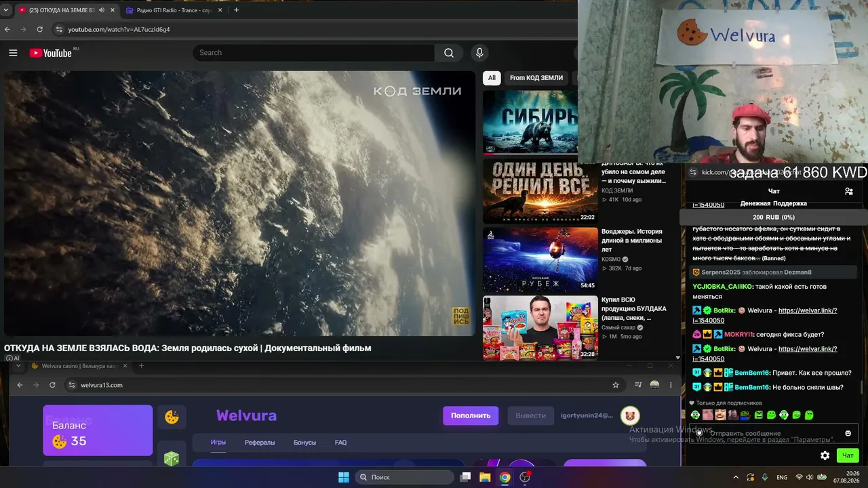Open the Windows Start menu
The image size is (868, 488).
point(344,477)
